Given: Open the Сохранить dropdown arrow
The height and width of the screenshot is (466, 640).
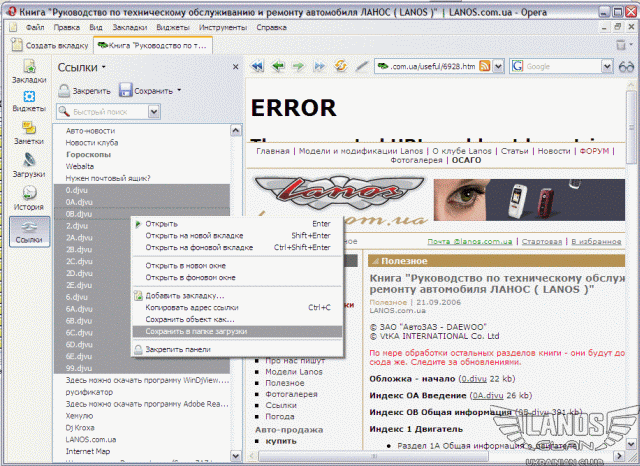Looking at the screenshot, I should tap(178, 90).
